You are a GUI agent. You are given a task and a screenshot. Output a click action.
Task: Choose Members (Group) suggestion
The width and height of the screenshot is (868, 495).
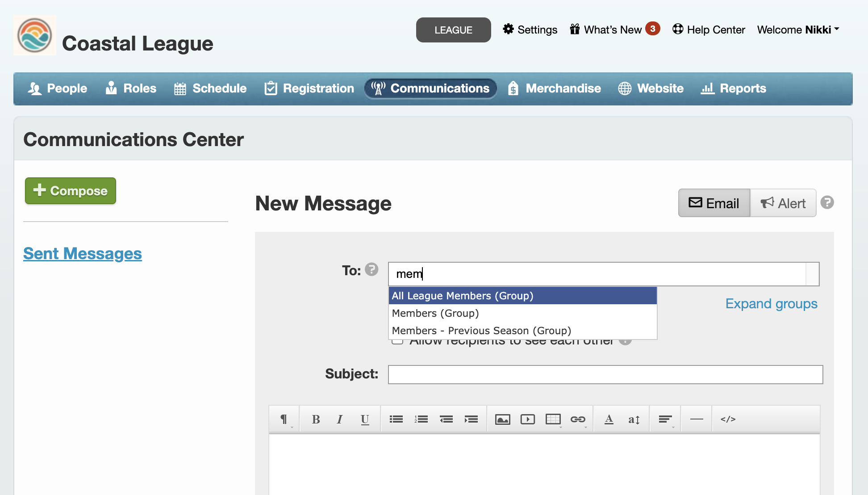point(523,313)
